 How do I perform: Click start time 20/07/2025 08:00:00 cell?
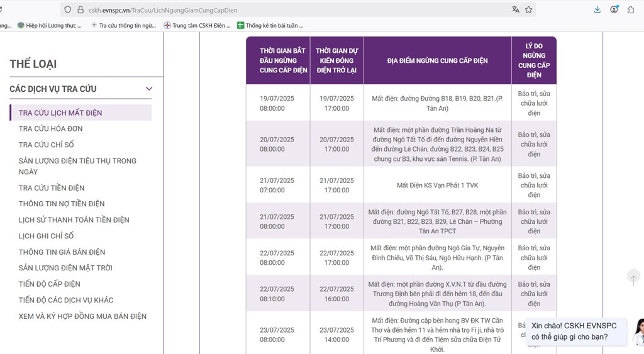[278, 144]
